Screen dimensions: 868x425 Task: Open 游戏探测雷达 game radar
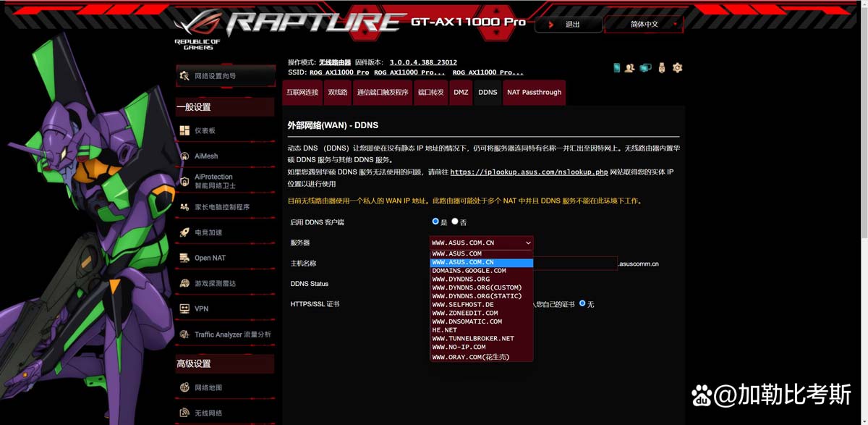[x=225, y=283]
